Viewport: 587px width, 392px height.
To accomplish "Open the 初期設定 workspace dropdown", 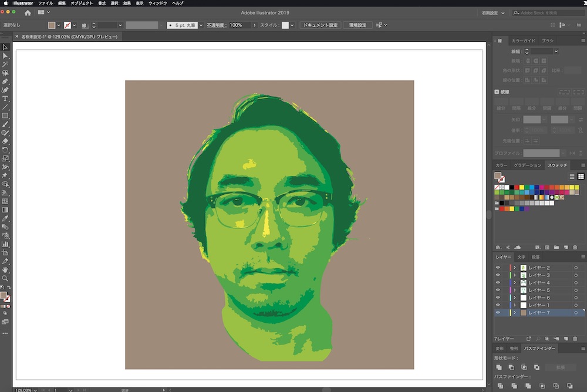I will pyautogui.click(x=492, y=12).
